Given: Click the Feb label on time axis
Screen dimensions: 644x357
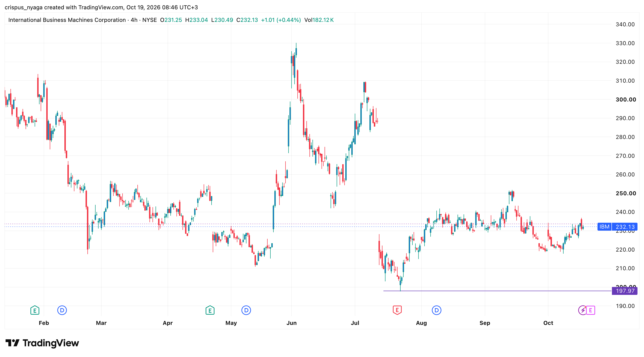Looking at the screenshot, I should [44, 323].
